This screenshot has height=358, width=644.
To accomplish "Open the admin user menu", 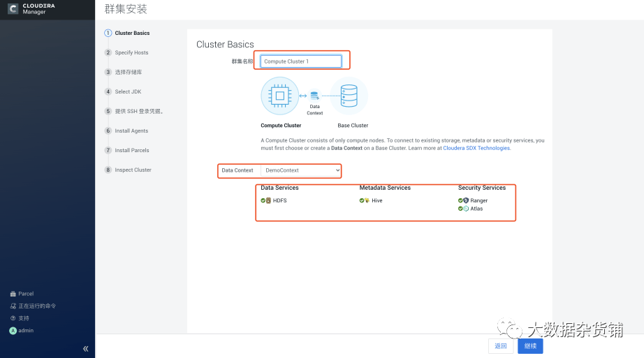I will pos(22,331).
